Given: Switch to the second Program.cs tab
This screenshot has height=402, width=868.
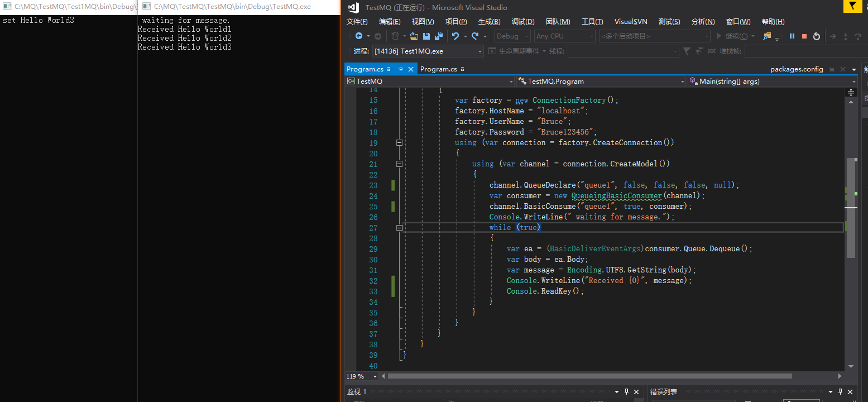Looking at the screenshot, I should tap(438, 69).
